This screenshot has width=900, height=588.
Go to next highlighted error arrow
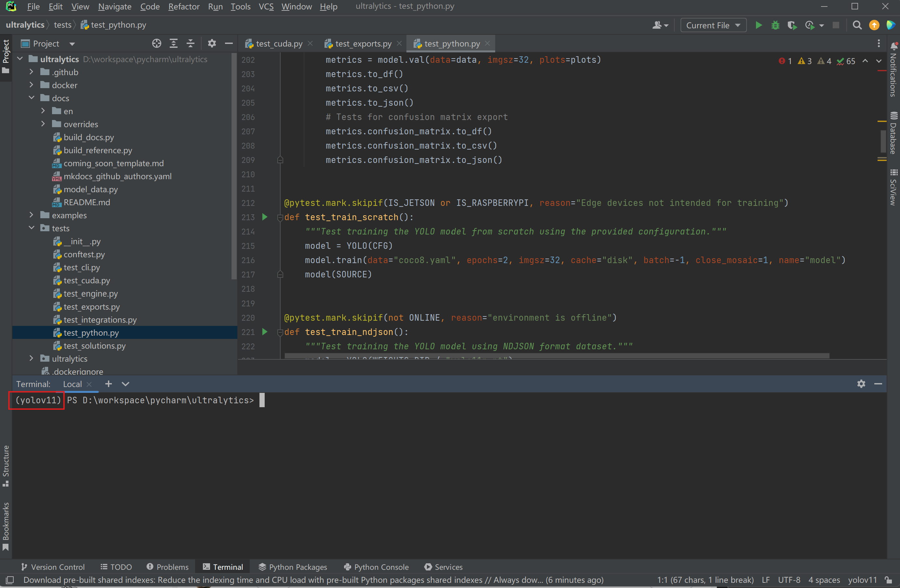[879, 61]
